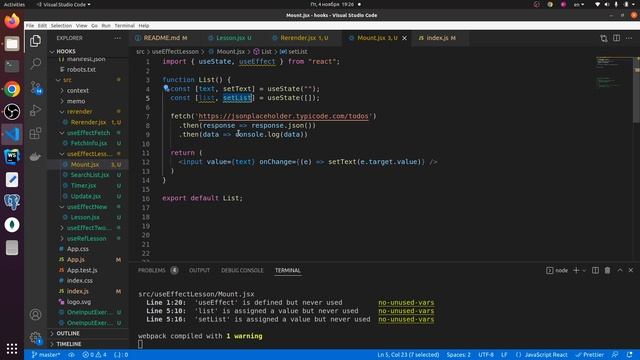
Task: Open the Accounts menu icon
Action: click(x=36, y=314)
